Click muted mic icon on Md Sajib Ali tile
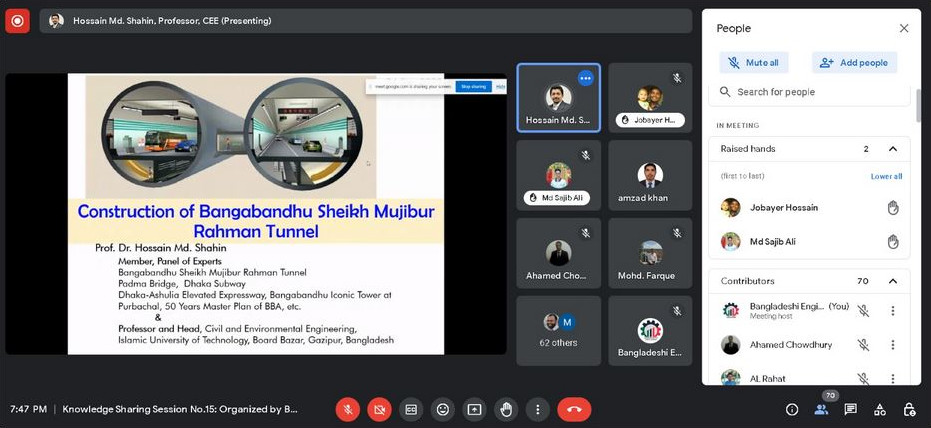 pos(585,156)
